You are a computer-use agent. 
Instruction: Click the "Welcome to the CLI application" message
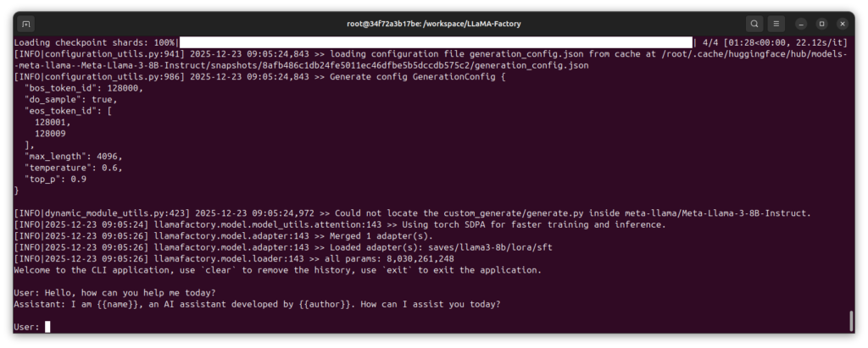277,270
